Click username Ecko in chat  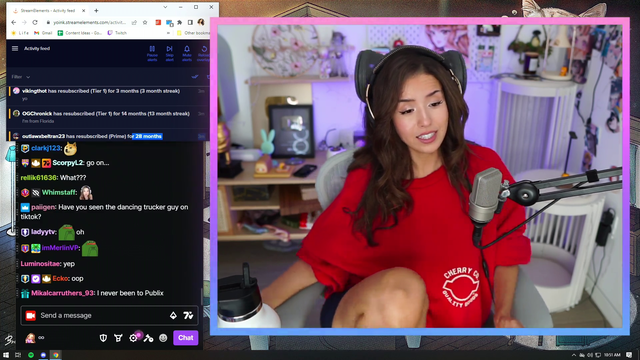pos(60,278)
